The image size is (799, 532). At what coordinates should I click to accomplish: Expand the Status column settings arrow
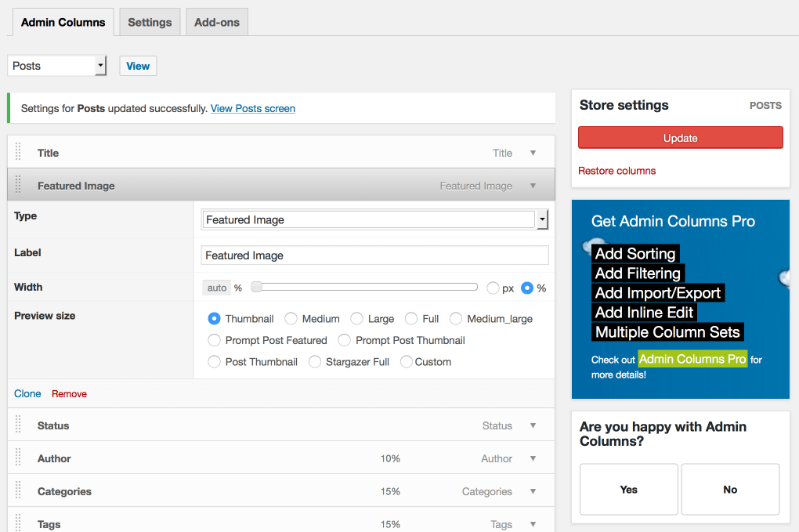pos(533,425)
